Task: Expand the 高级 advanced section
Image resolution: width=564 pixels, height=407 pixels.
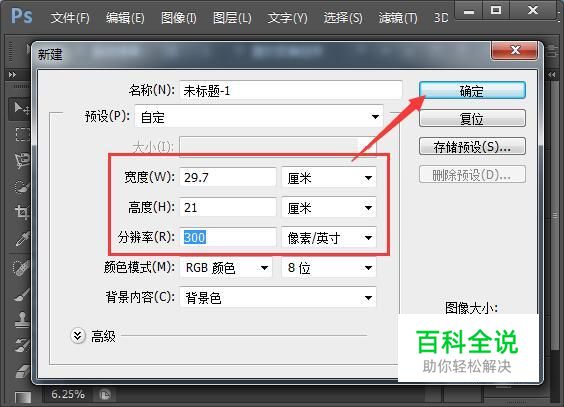Action: (x=78, y=336)
